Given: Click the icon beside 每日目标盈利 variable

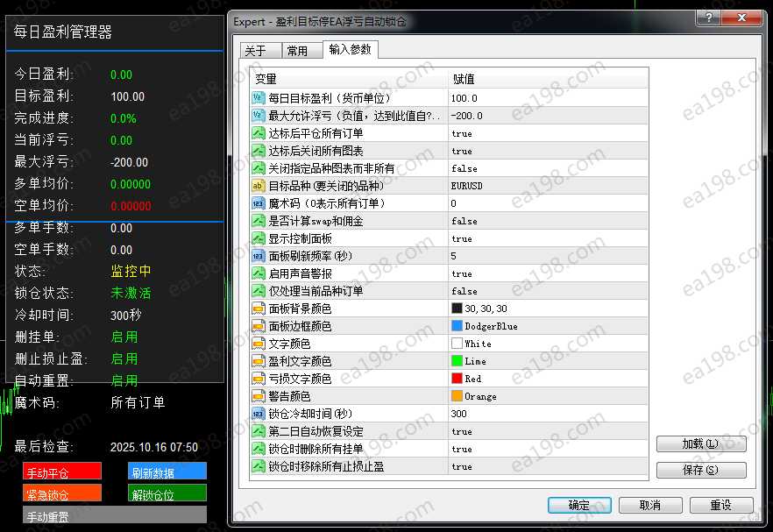Looking at the screenshot, I should point(259,98).
